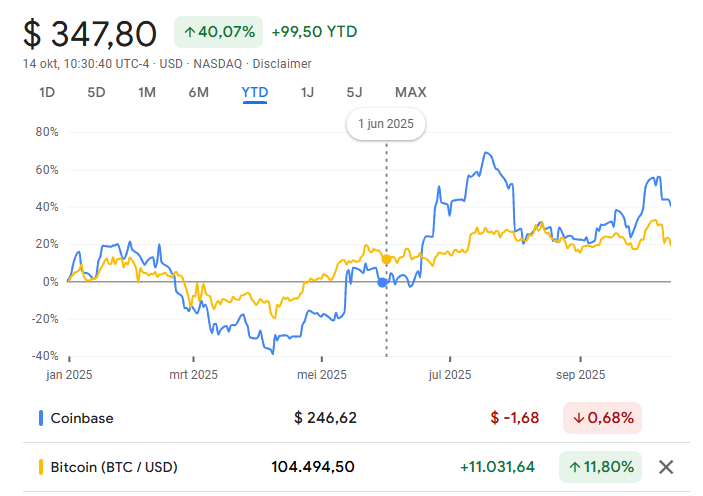
Task: Open the Bitcoin (BTC / USD) row
Action: coord(114,467)
